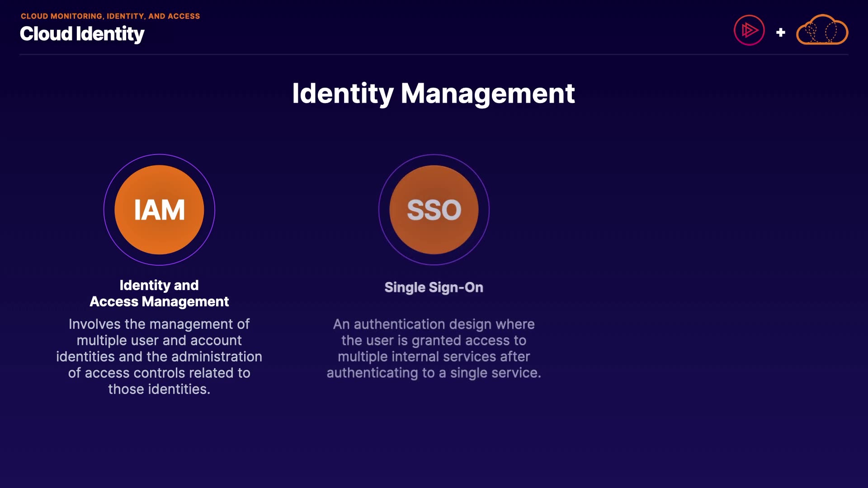Image resolution: width=868 pixels, height=488 pixels.
Task: Click the line "of access controls related to"
Action: (x=159, y=373)
